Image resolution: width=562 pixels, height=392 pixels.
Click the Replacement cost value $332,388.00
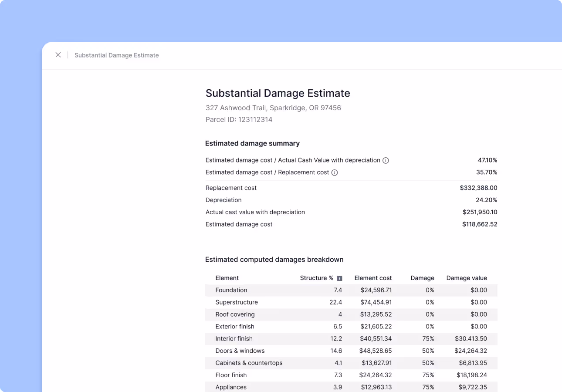point(478,188)
